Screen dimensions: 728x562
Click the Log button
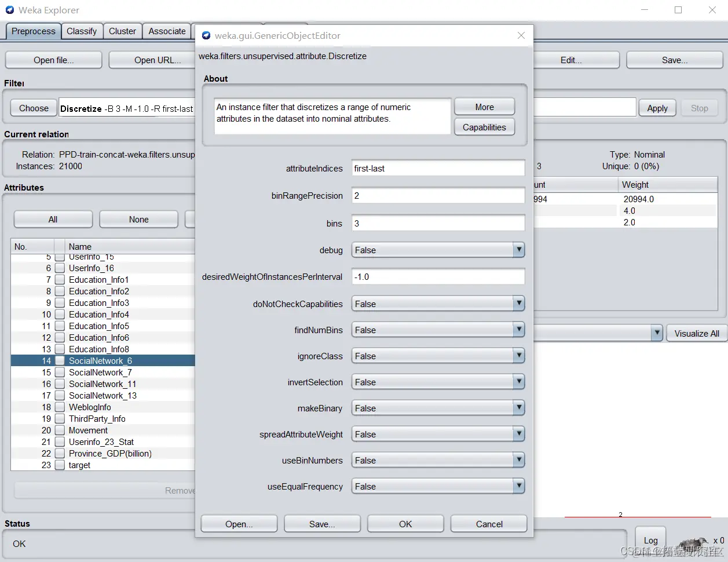tap(650, 540)
